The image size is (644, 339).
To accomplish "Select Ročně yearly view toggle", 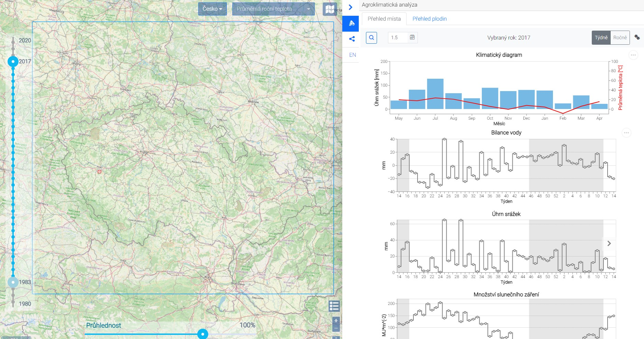I will [620, 37].
